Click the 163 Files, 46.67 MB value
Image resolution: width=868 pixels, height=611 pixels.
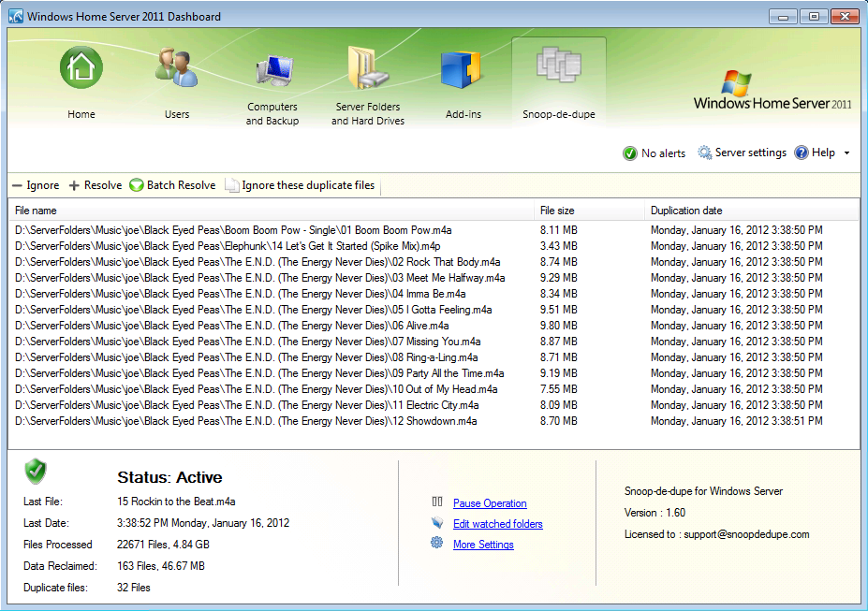(x=160, y=566)
